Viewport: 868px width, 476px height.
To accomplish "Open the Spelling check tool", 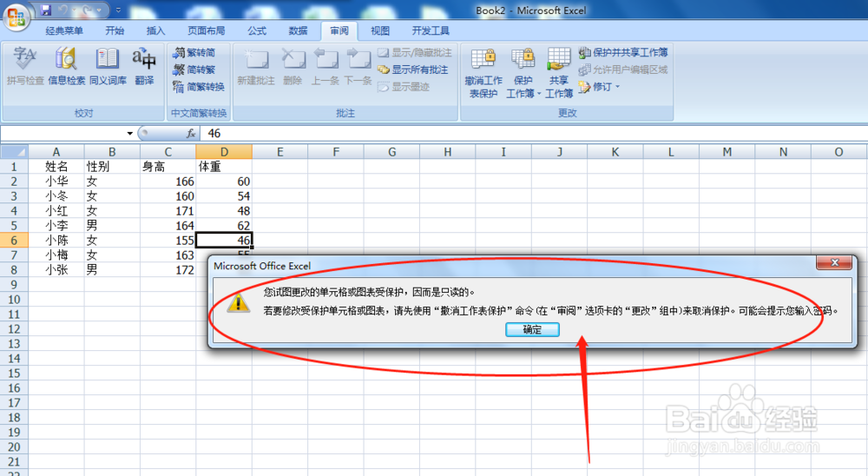I will click(x=25, y=66).
